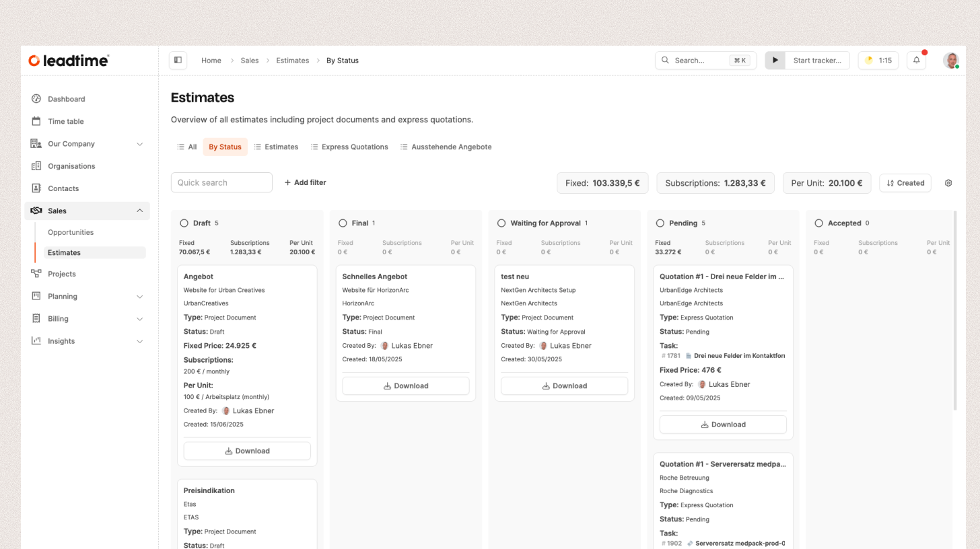Click the Dashboard gauge icon
The height and width of the screenshot is (549, 980).
(36, 99)
